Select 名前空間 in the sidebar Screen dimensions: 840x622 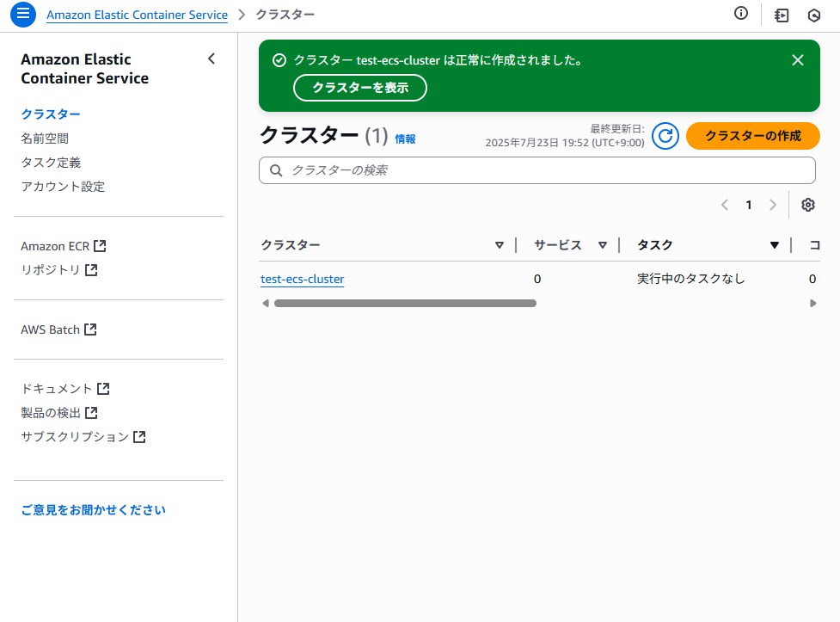tap(45, 139)
